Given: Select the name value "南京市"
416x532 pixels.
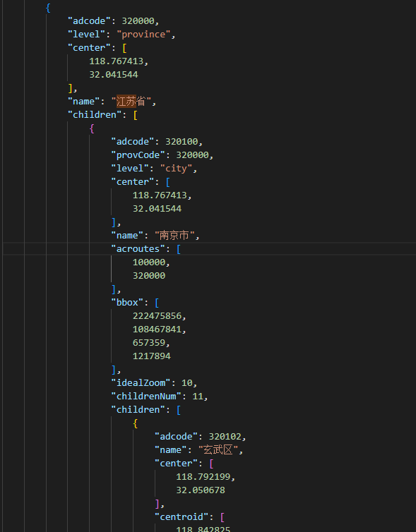Looking at the screenshot, I should click(x=174, y=236).
